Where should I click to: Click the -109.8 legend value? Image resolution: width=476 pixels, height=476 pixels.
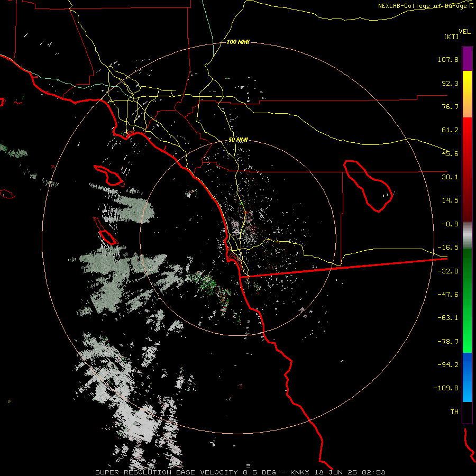446,388
